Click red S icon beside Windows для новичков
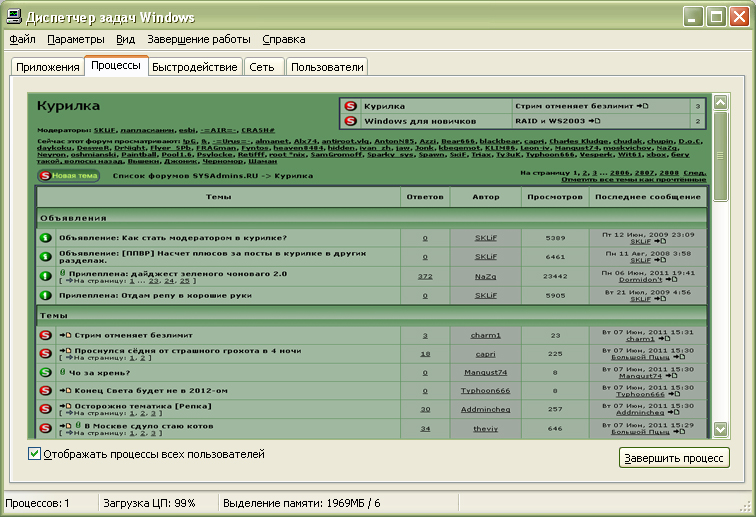The width and height of the screenshot is (756, 517). coord(351,121)
